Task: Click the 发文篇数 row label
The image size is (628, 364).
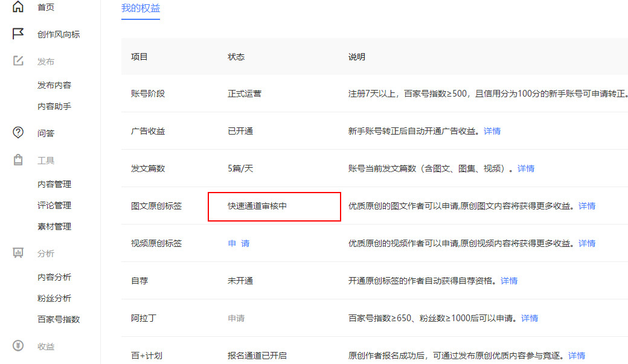Action: pos(148,168)
